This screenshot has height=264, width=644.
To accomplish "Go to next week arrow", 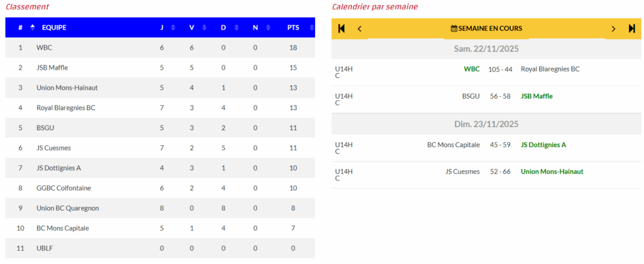I will tap(614, 28).
